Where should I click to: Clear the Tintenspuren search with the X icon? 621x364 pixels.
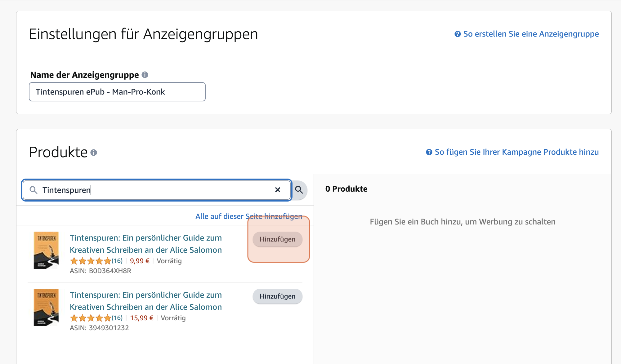278,190
